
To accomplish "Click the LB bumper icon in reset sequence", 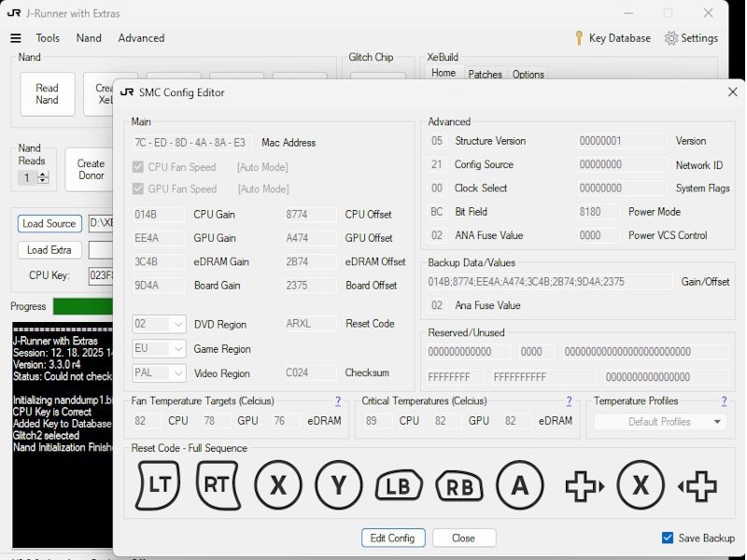I will [x=399, y=486].
